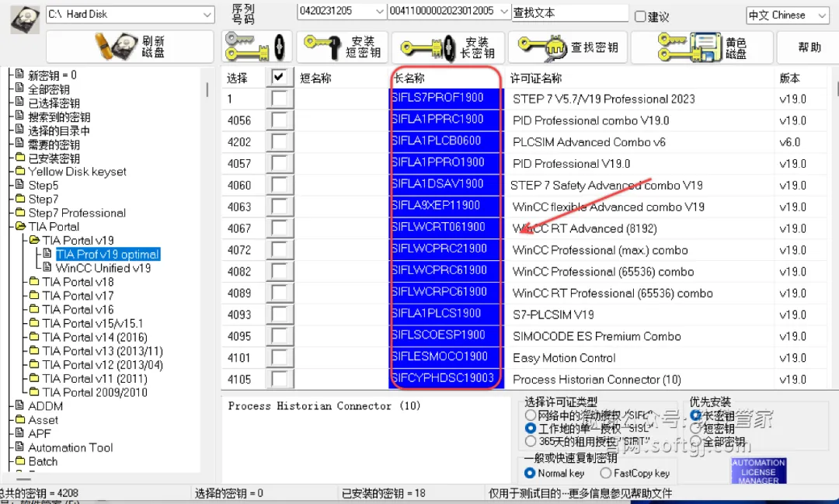Open the C:\ Hard Disk drive dropdown
This screenshot has height=504, width=839.
(131, 15)
